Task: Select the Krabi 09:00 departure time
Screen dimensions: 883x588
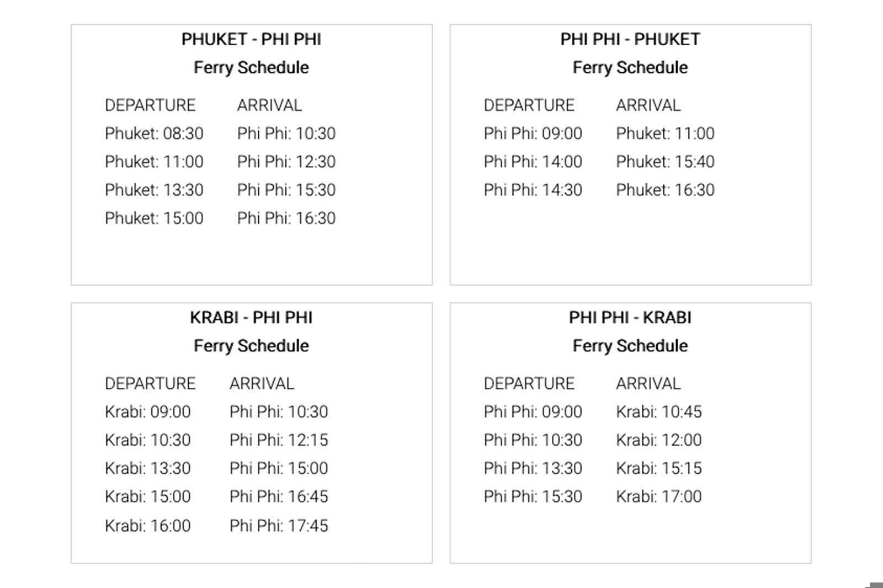Action: [x=147, y=411]
